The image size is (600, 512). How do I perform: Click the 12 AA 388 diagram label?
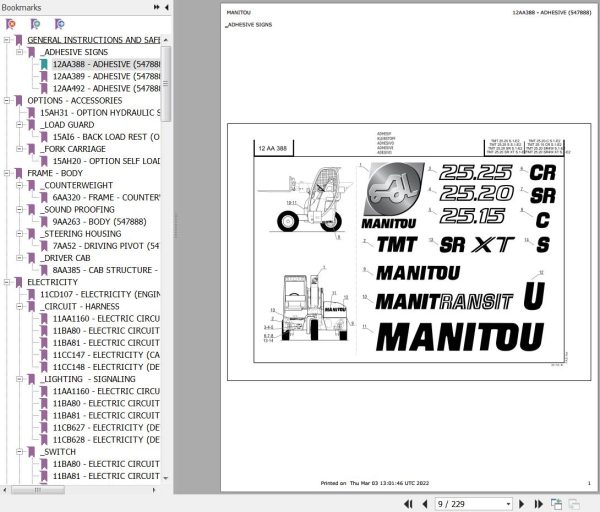tap(273, 148)
